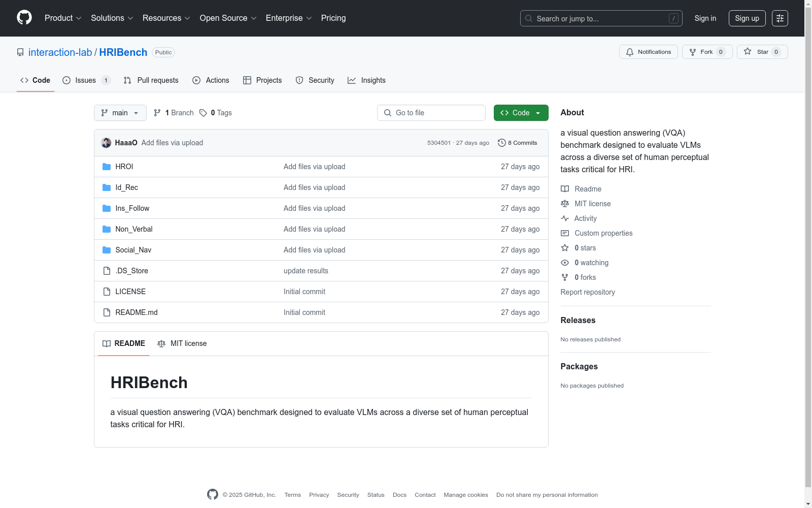Click the commit history clock icon
This screenshot has width=812, height=508.
502,143
